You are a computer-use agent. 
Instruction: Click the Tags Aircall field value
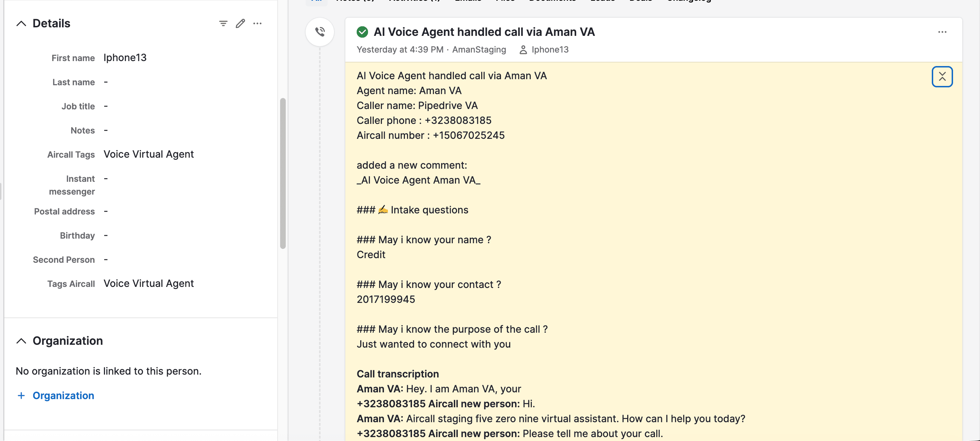pos(148,284)
